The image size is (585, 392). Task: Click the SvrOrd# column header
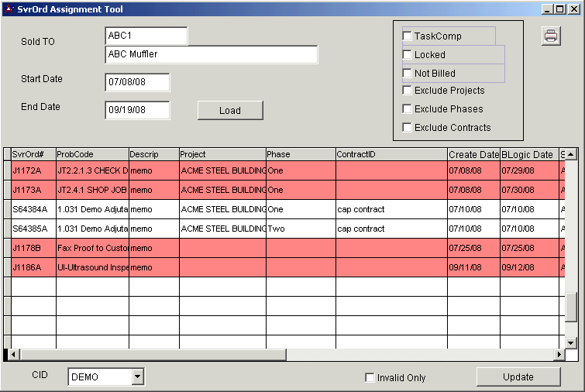33,154
